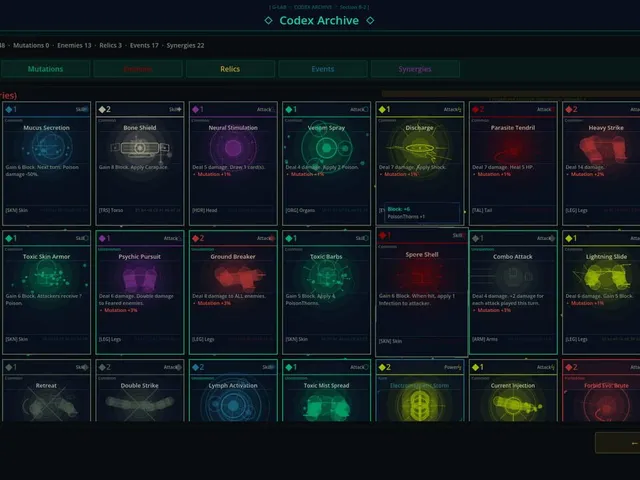Open the Relics tab
Image resolution: width=640 pixels, height=480 pixels.
[230, 69]
